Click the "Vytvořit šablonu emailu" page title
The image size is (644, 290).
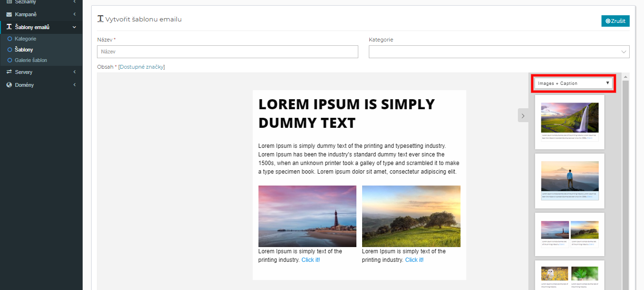click(143, 20)
